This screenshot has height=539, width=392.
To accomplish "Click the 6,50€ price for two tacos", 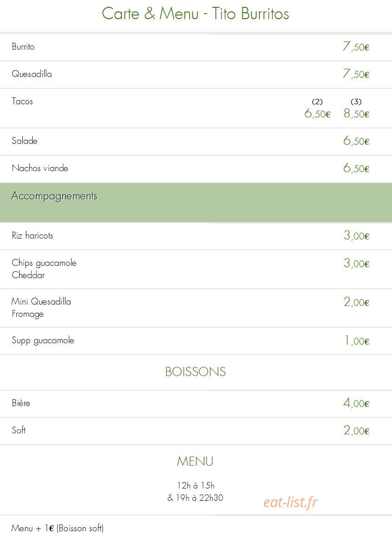I will [x=317, y=113].
